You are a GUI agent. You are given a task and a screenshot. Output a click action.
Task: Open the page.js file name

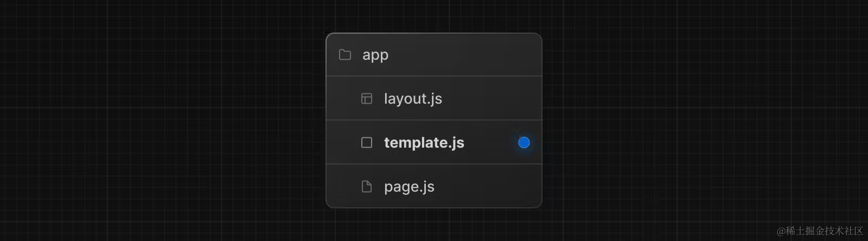click(x=409, y=187)
